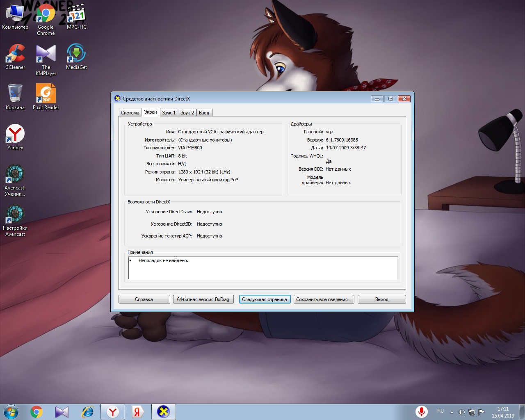
Task: Show hidden tray icons arrow
Action: click(452, 412)
